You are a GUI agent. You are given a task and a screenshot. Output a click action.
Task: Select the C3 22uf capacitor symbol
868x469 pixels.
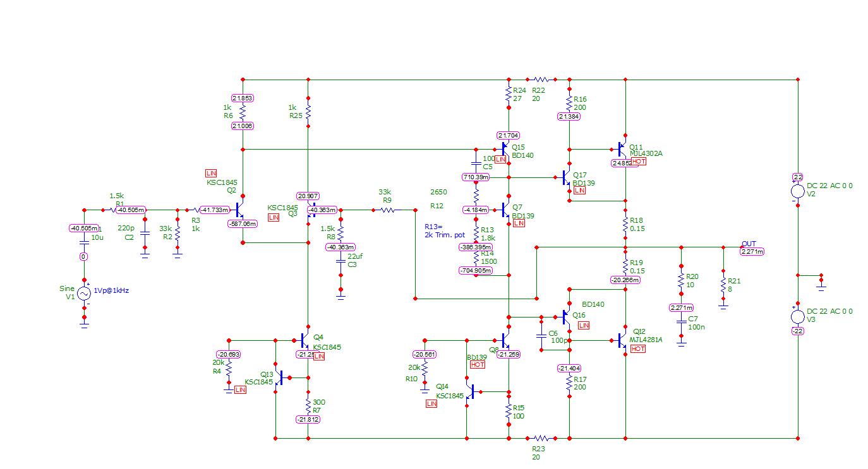click(341, 261)
